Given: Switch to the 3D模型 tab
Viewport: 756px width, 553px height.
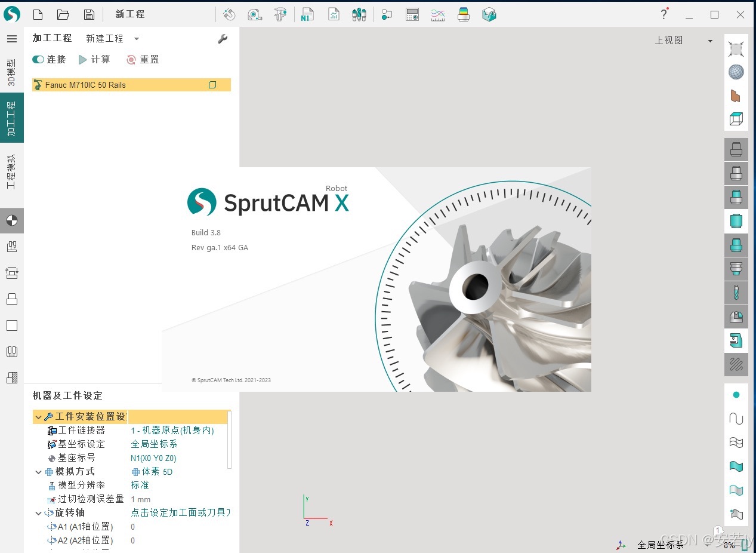Looking at the screenshot, I should [x=11, y=73].
